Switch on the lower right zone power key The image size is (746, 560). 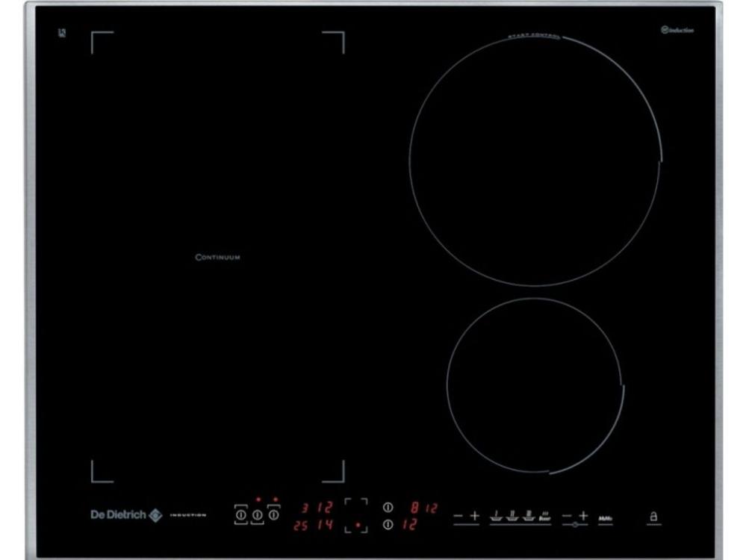coord(388,524)
